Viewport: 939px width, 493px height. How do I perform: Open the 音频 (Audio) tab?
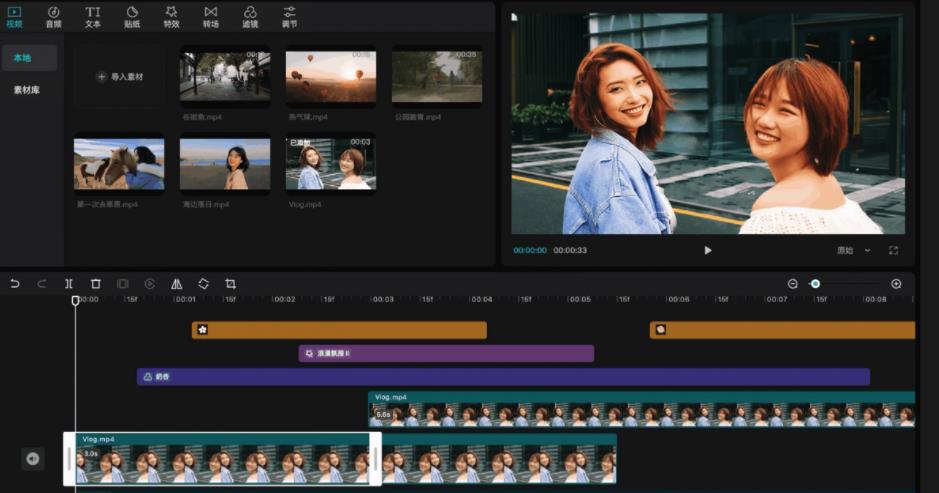click(53, 17)
